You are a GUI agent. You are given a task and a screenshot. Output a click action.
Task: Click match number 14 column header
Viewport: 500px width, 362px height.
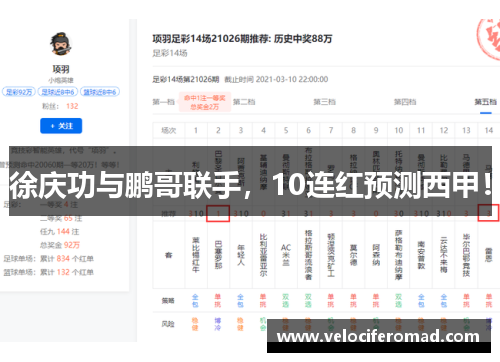[x=489, y=130]
